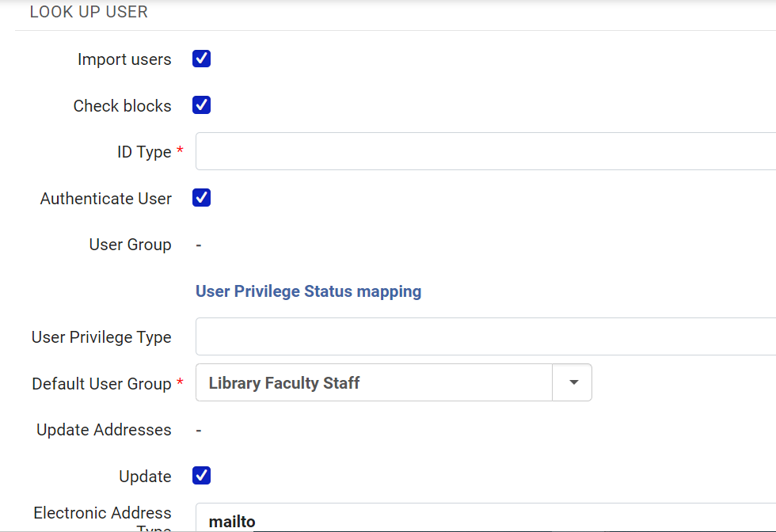Screen dimensions: 776x532
Task: Click the User Privilege Type label
Action: click(101, 337)
